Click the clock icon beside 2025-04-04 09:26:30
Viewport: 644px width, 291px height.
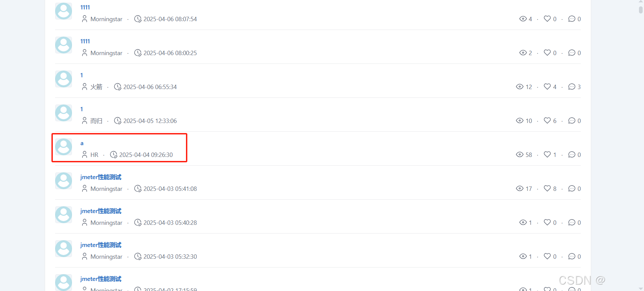pos(114,155)
